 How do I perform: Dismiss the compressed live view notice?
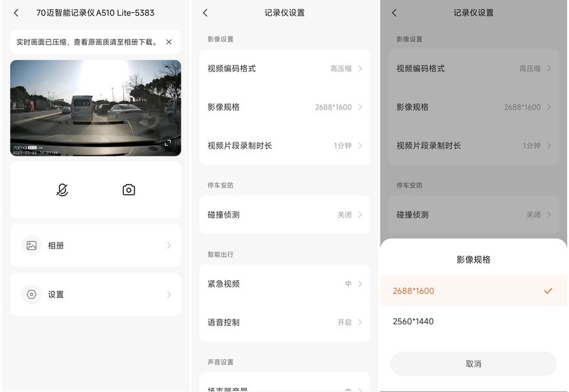tap(169, 42)
